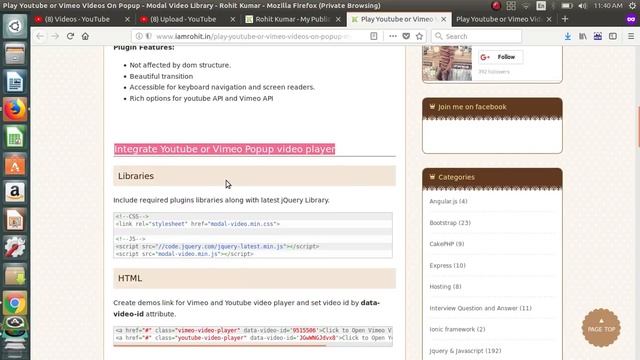640x360 pixels.
Task: Launch Firefox from the dock
Action: pos(15,109)
